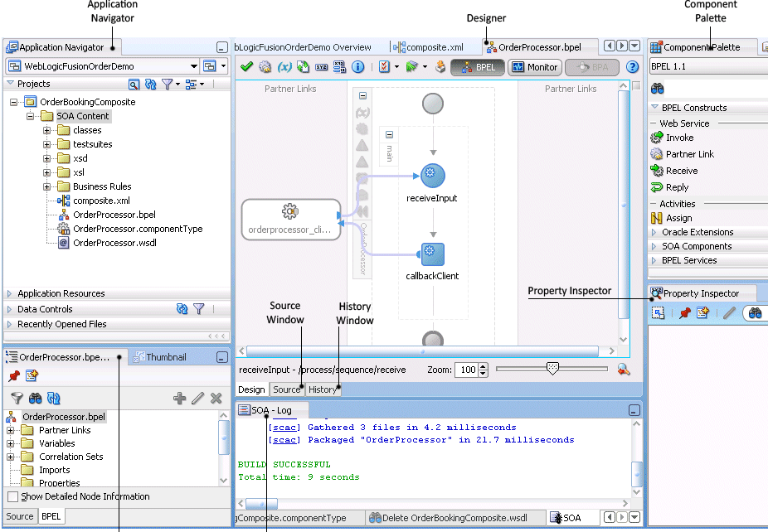Increase zoom with the stepper up arrow
This screenshot has height=532, width=768.
pyautogui.click(x=484, y=366)
